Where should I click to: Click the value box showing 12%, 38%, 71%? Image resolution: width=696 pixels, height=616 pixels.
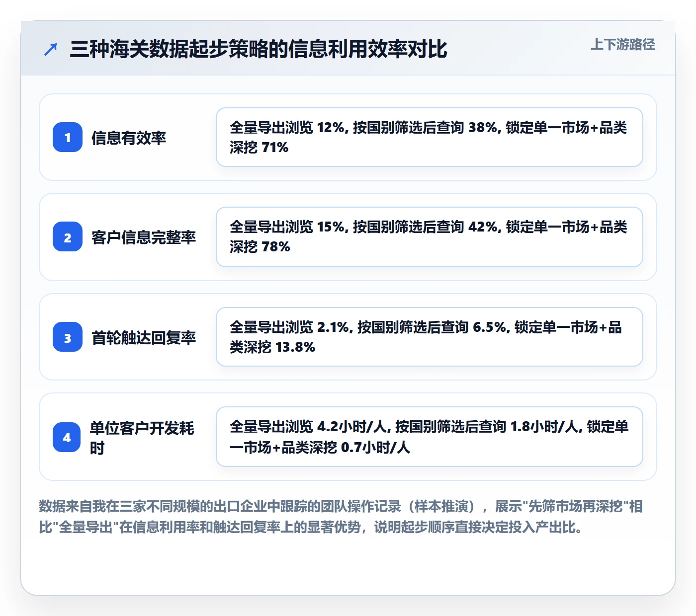430,137
